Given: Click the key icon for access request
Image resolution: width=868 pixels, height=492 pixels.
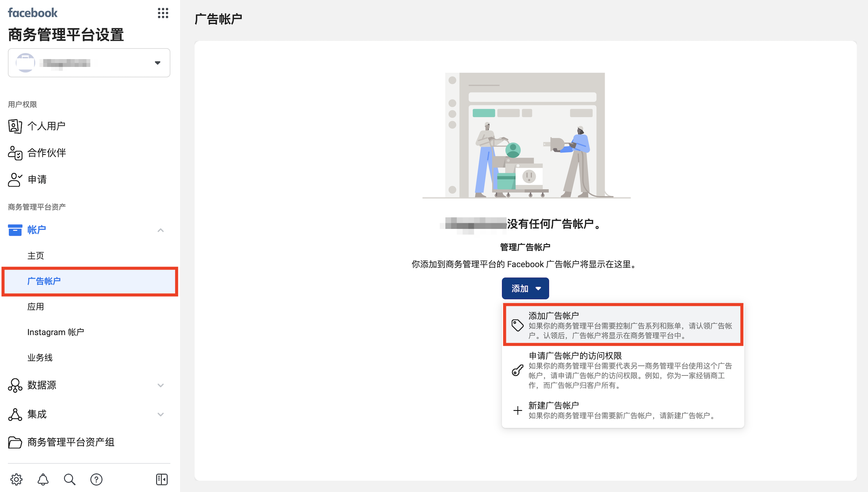Looking at the screenshot, I should click(x=518, y=370).
